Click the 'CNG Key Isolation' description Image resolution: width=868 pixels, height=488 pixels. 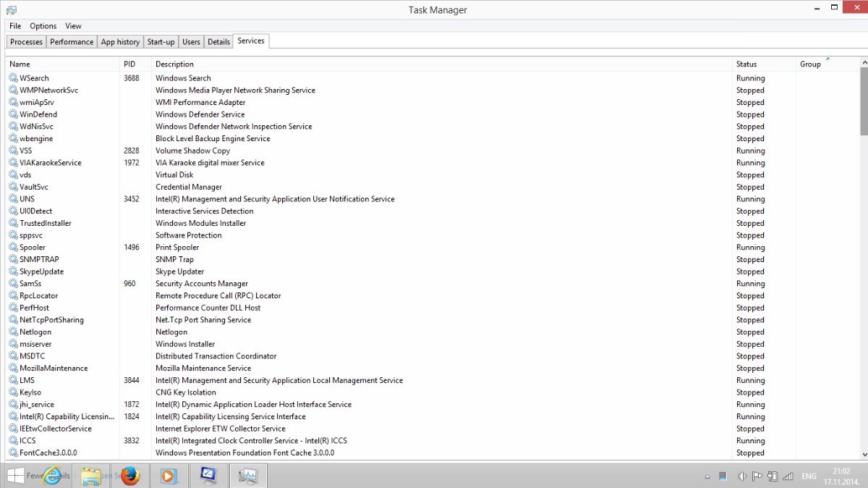point(186,392)
